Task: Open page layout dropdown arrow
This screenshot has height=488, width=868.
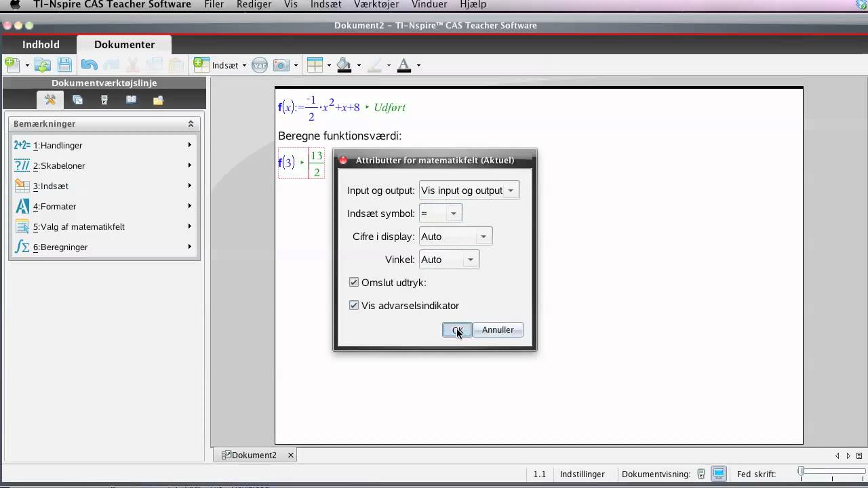Action: pos(329,66)
